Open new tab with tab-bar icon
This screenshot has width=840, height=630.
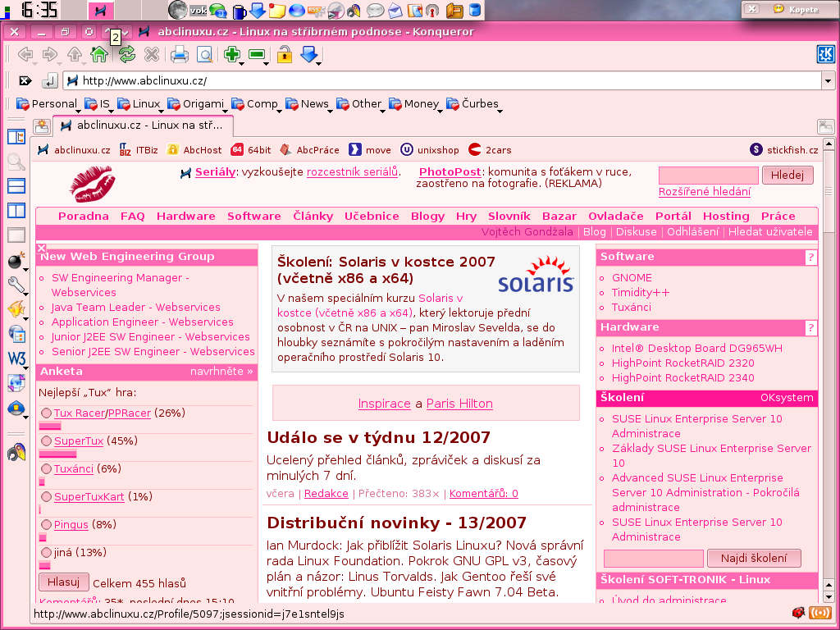tap(42, 126)
